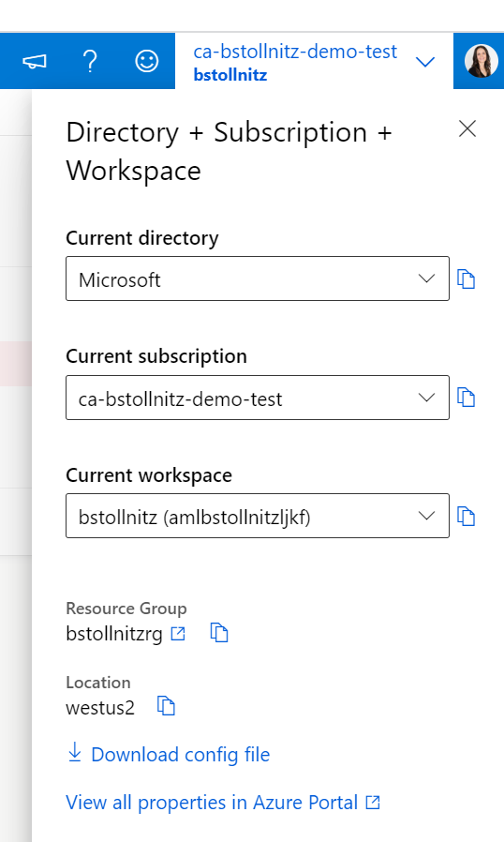This screenshot has height=842, width=504.
Task: Click the panel title Directory + Subscription + Workspace
Action: point(230,152)
